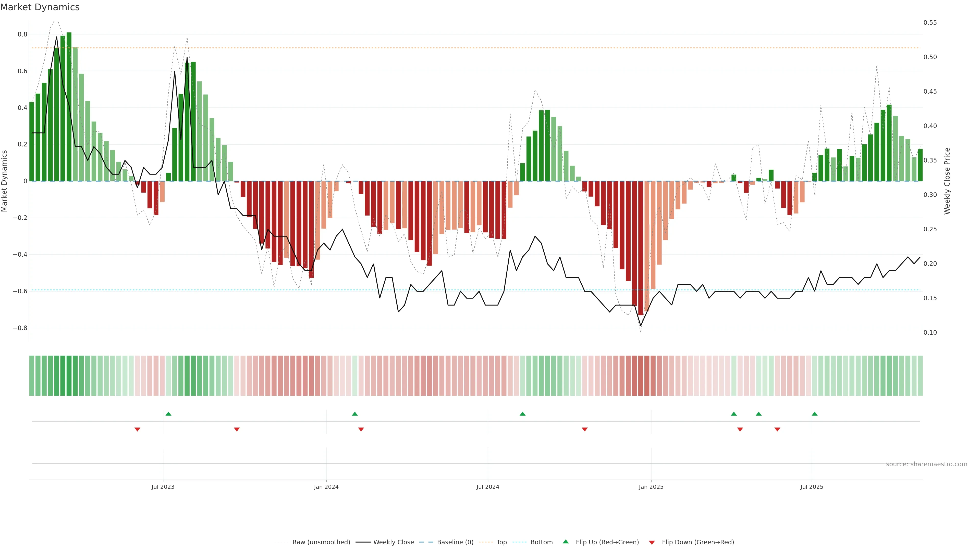This screenshot has height=551, width=980.
Task: Click the Jan 2025 x-axis label
Action: point(651,487)
